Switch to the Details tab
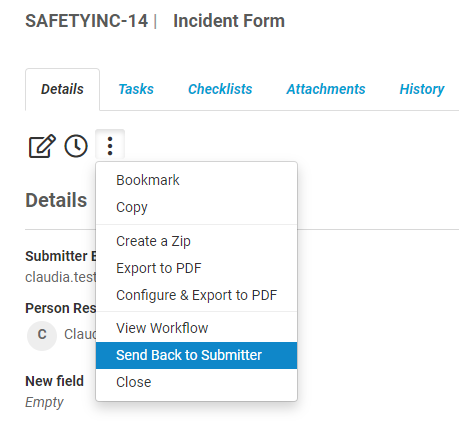This screenshot has width=459, height=421. tap(62, 89)
